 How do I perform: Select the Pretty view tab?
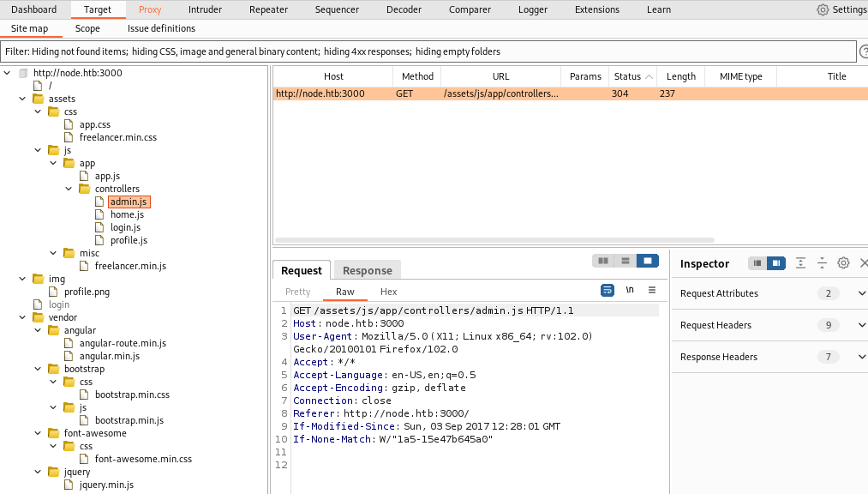[x=298, y=292]
